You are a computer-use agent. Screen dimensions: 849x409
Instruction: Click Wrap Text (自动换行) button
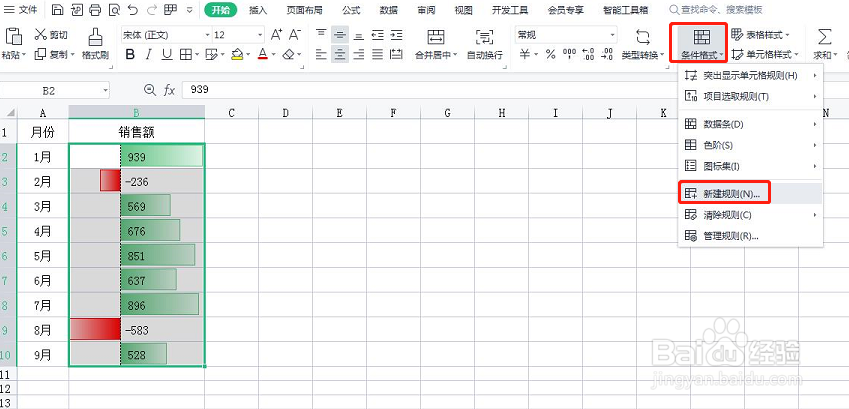tap(484, 43)
